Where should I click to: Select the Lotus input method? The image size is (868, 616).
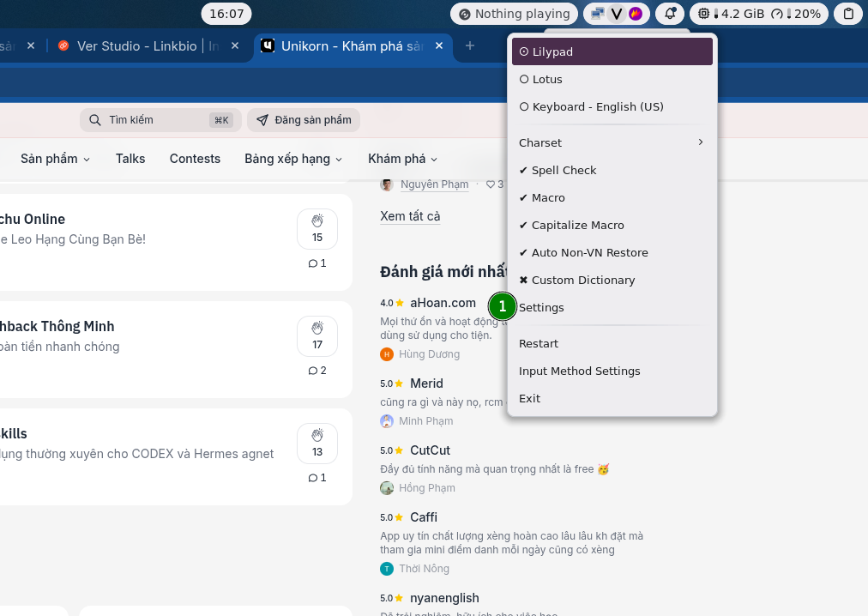pos(612,79)
